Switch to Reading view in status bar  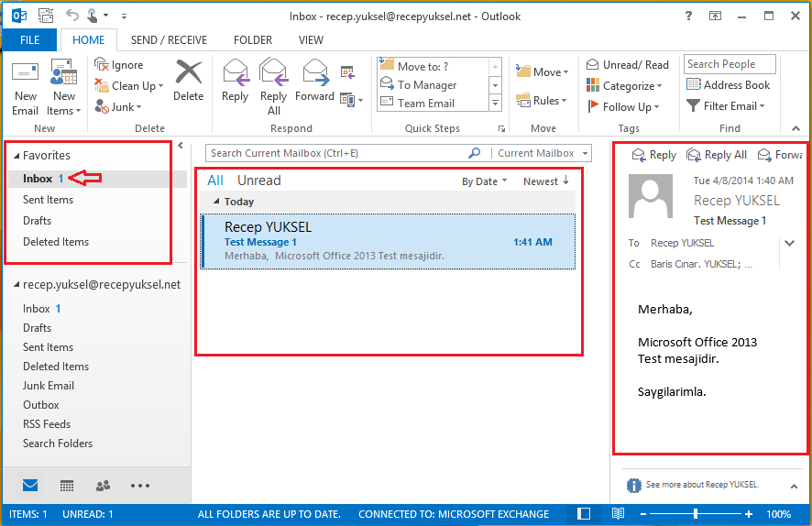[x=618, y=513]
